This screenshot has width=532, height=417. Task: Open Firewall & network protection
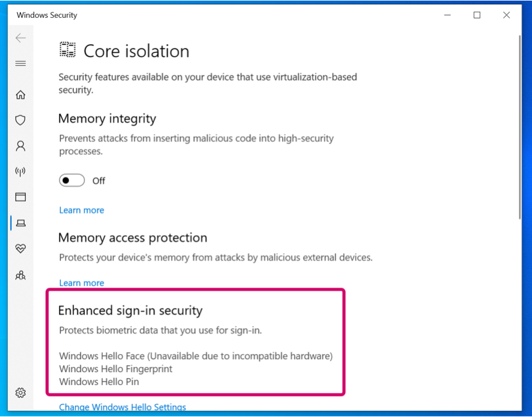tap(20, 171)
